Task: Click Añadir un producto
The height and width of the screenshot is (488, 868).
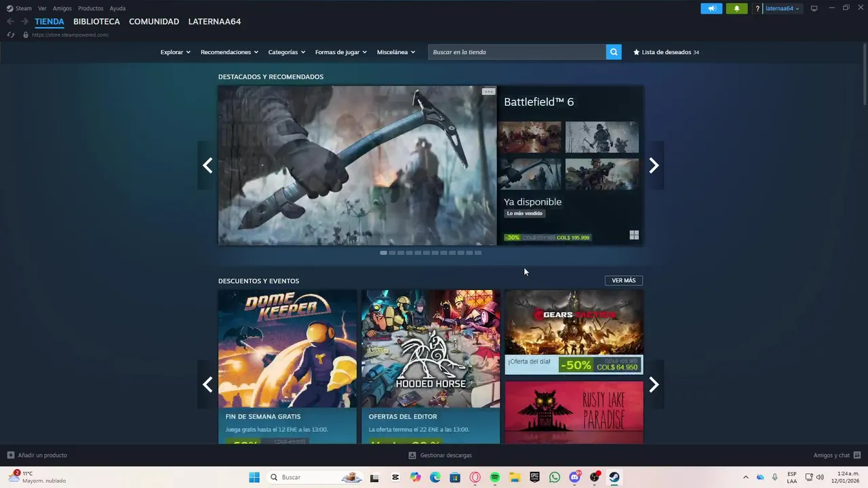Action: pos(37,455)
